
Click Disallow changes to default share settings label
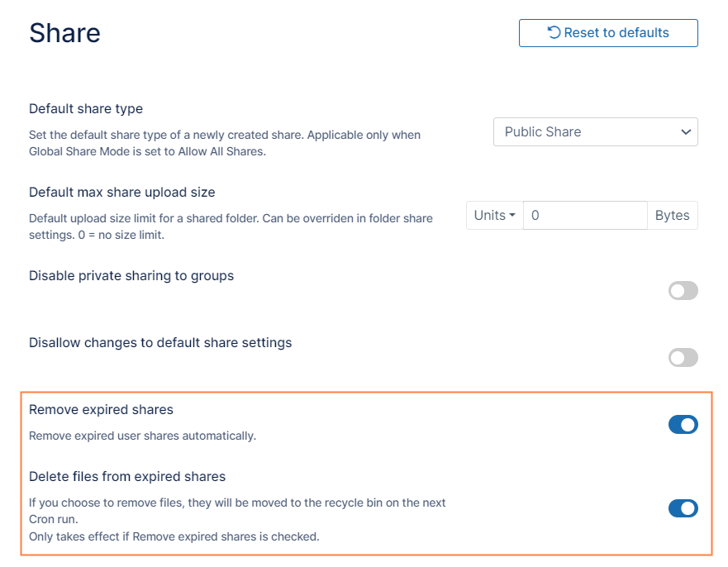[160, 343]
